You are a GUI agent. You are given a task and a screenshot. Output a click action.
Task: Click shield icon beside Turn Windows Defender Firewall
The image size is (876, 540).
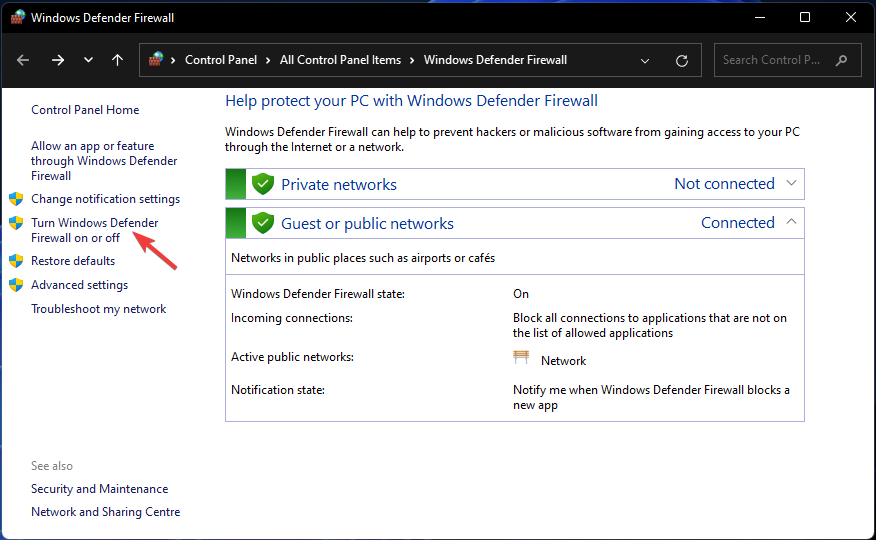click(16, 223)
